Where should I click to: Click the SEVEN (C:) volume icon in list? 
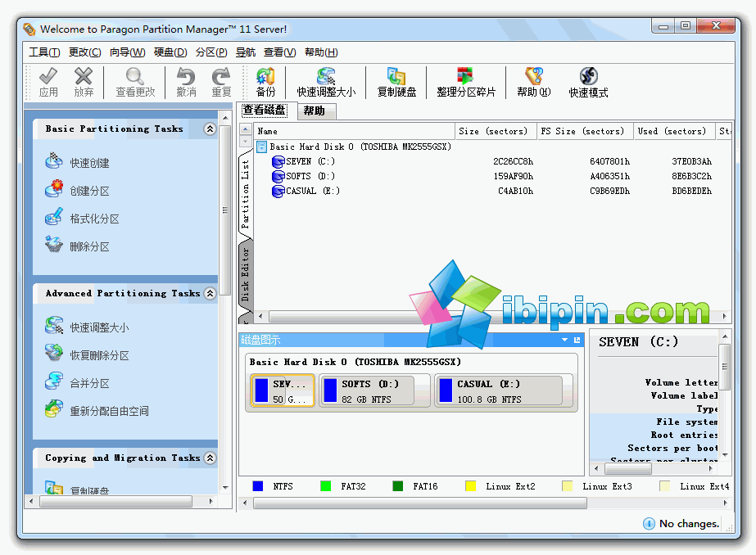[x=278, y=162]
